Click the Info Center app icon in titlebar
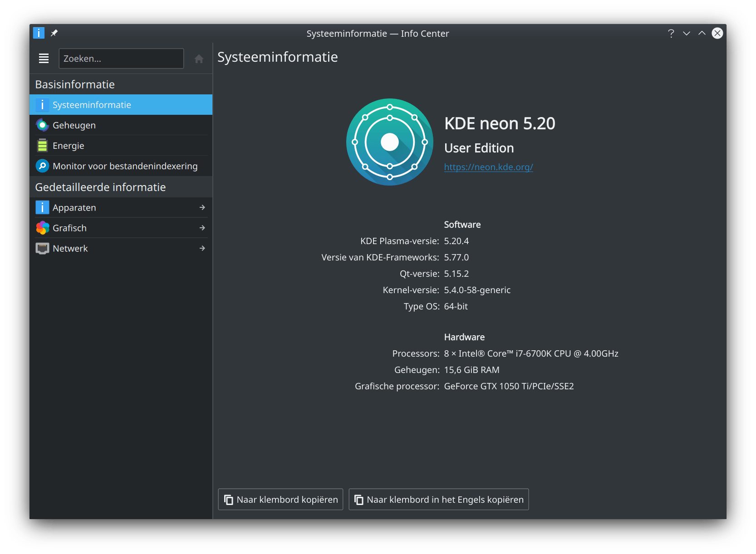756x554 pixels. tap(39, 33)
